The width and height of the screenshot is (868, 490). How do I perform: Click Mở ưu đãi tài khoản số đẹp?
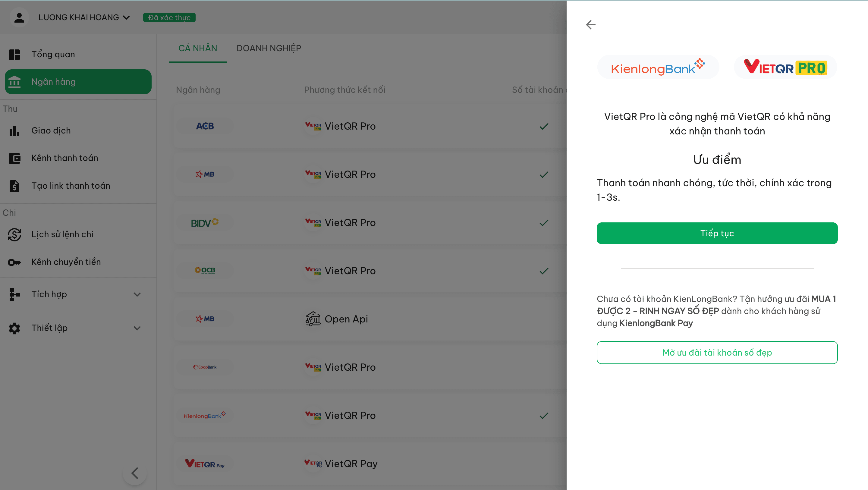click(717, 353)
